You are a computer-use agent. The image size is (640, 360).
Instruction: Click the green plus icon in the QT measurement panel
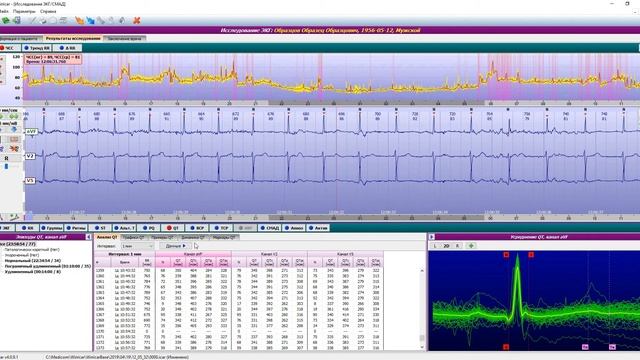coord(471,246)
